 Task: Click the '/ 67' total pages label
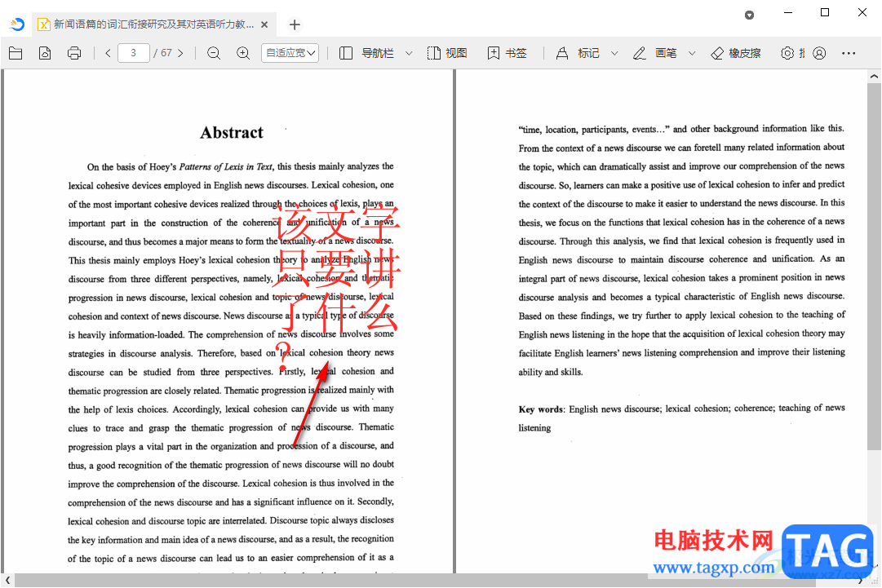162,53
